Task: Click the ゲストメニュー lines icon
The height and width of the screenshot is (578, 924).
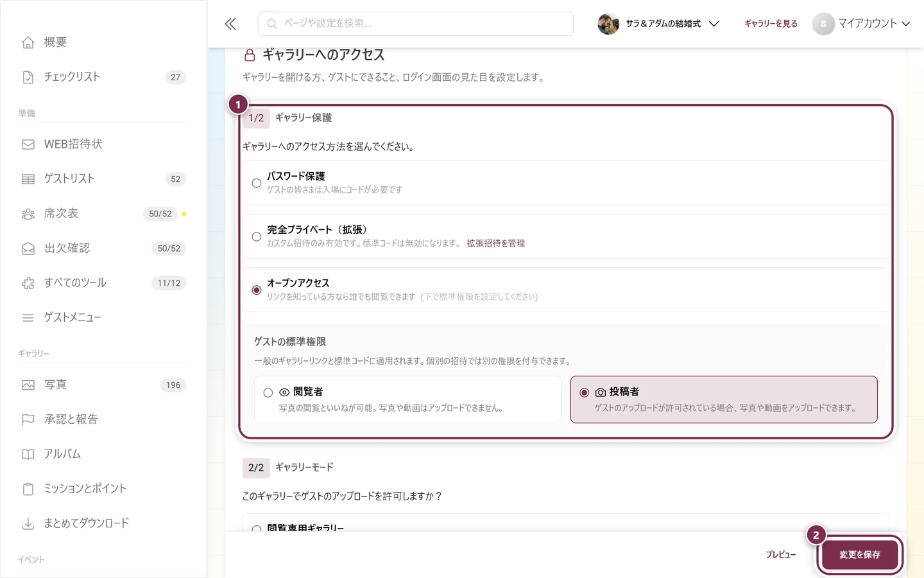Action: [28, 318]
